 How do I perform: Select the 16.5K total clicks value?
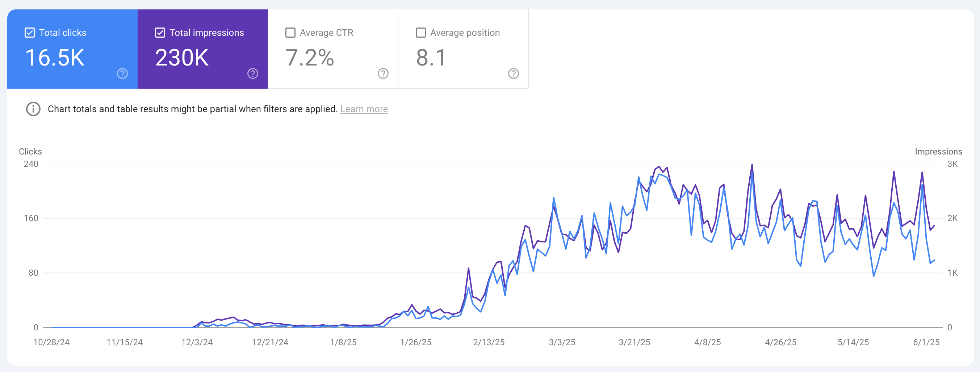tap(55, 58)
